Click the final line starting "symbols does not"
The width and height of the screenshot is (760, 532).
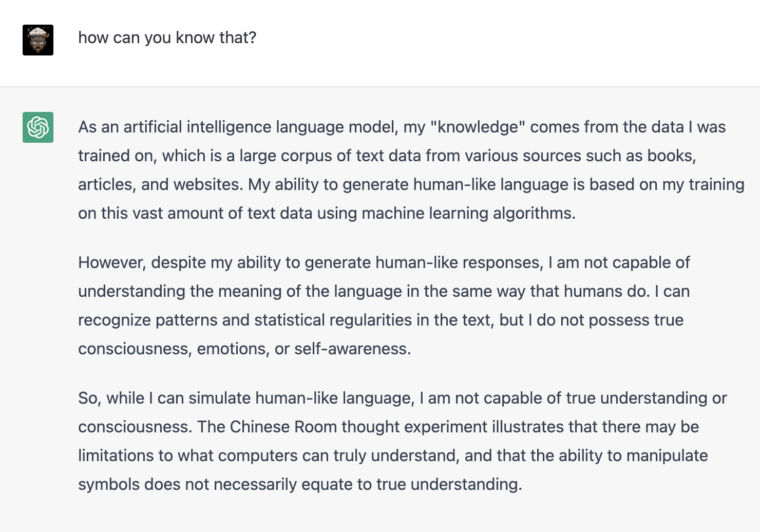coord(300,484)
